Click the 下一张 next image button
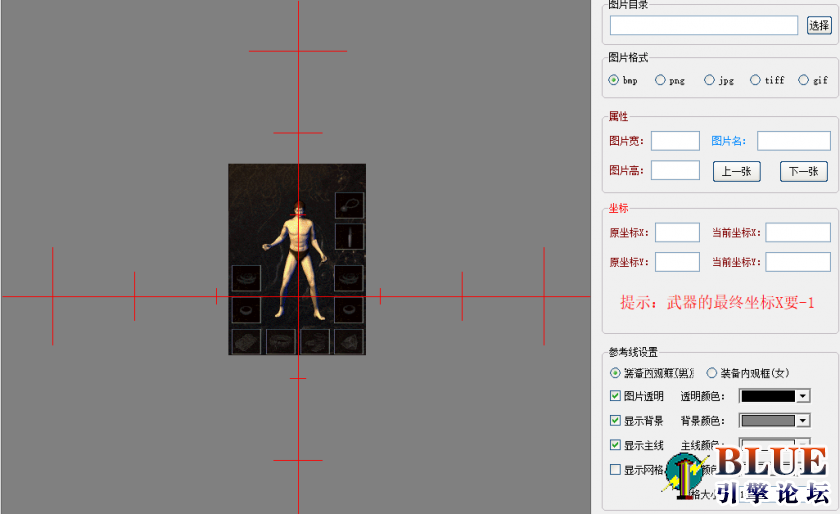This screenshot has height=514, width=840. point(804,172)
